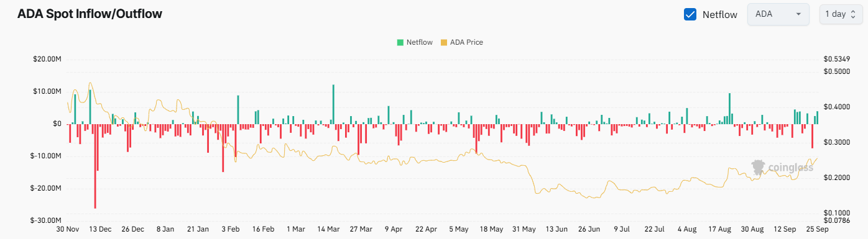The width and height of the screenshot is (868, 239).
Task: Click the $0.5000 right axis label
Action: (x=836, y=72)
